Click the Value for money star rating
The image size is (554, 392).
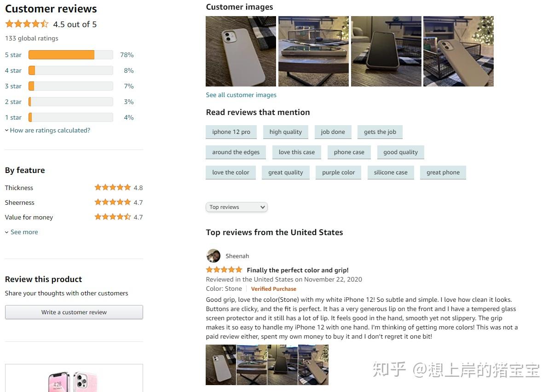(113, 217)
